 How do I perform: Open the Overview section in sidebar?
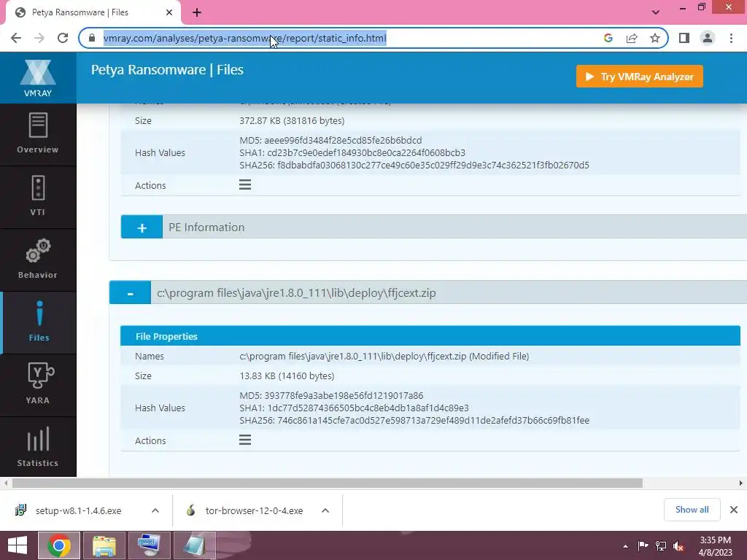coord(38,134)
